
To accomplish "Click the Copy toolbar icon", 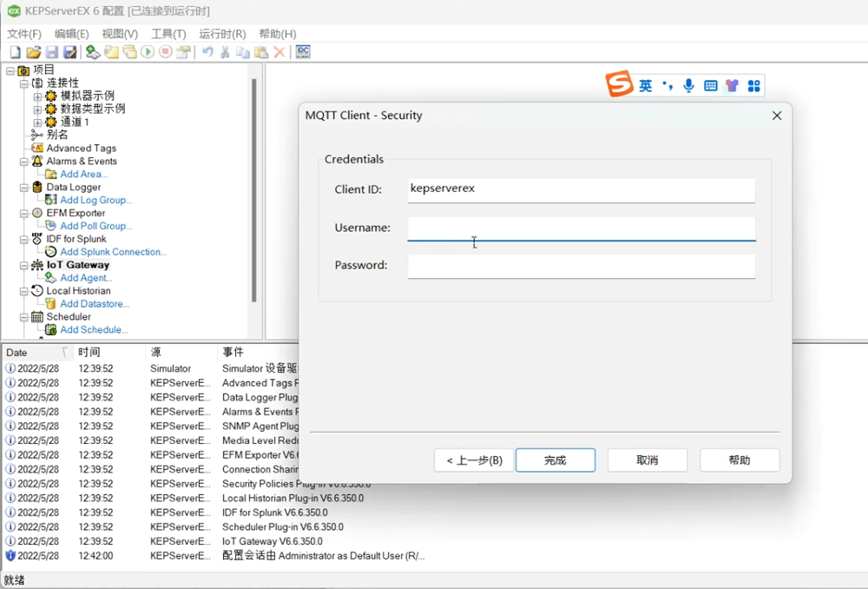I will point(243,52).
